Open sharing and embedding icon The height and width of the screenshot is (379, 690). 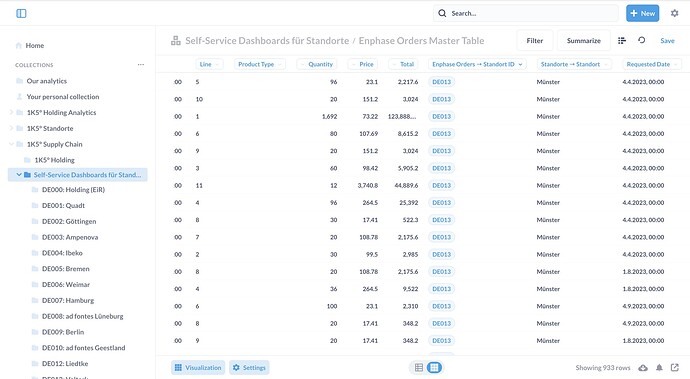click(675, 368)
